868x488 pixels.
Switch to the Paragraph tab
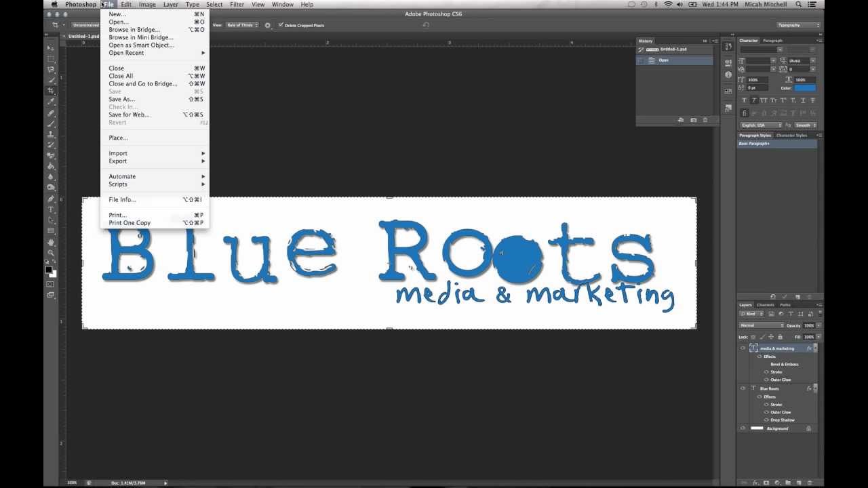[772, 41]
